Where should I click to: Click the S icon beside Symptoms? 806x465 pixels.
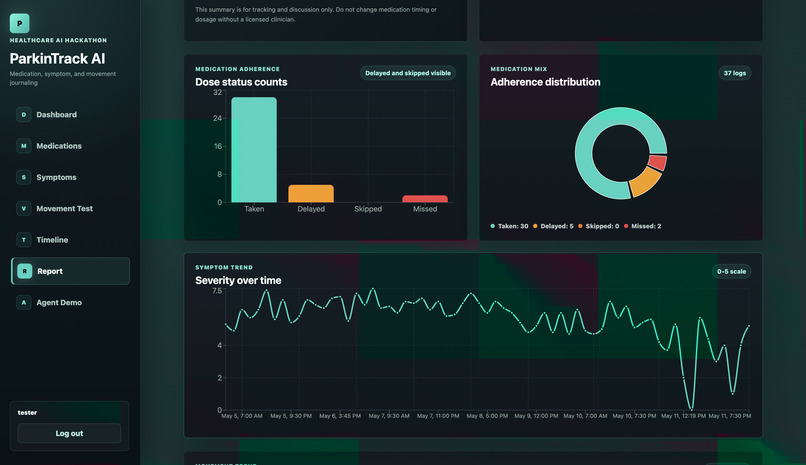click(24, 177)
